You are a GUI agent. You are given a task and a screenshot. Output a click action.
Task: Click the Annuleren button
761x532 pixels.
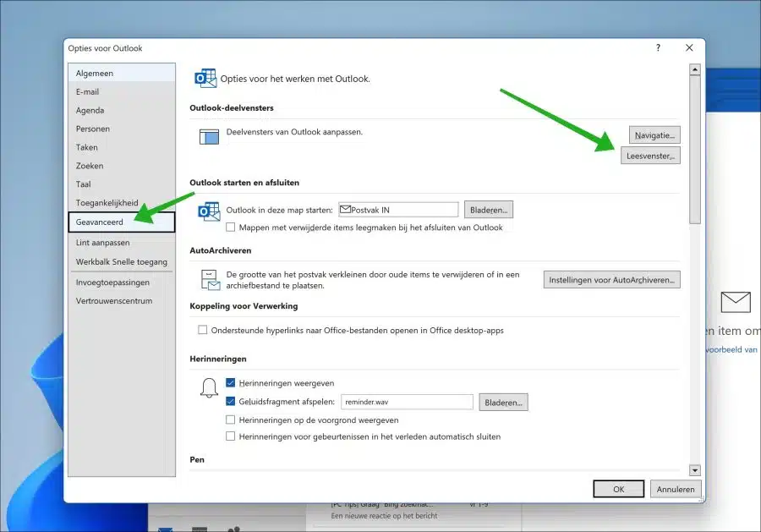[676, 489]
